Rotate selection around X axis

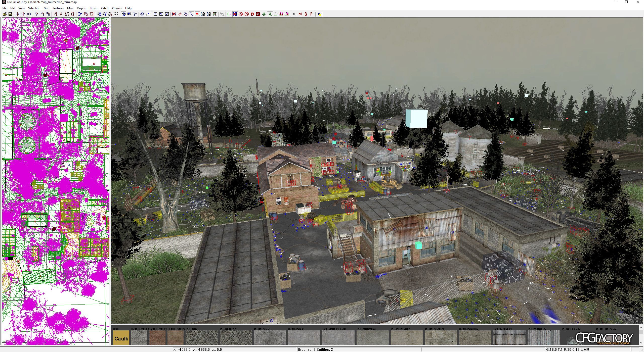pos(36,14)
